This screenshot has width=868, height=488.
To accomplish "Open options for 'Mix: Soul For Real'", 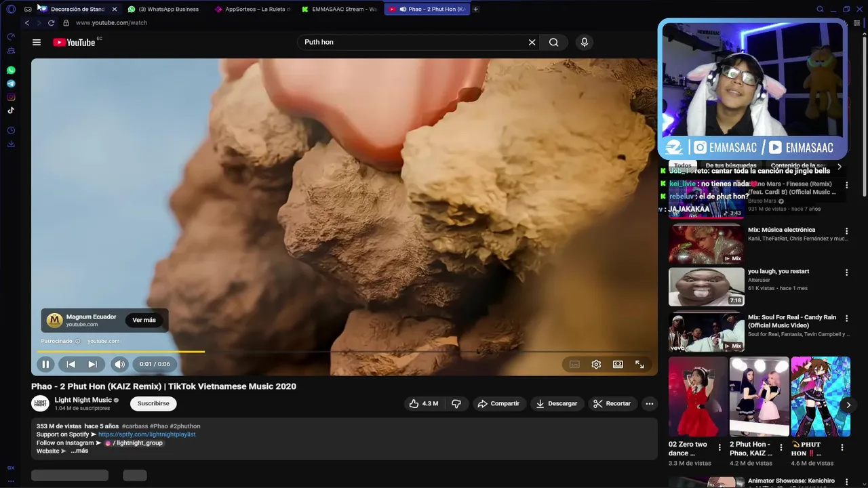I will pos(846,318).
